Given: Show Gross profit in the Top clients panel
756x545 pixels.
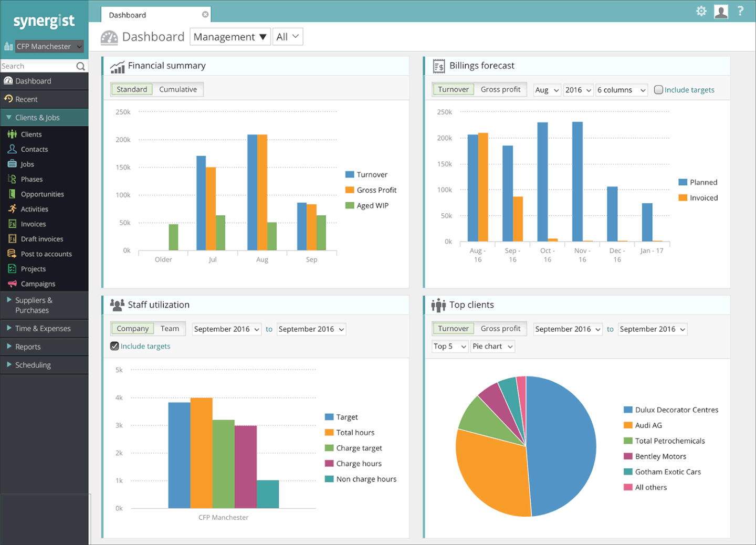Looking at the screenshot, I should pyautogui.click(x=500, y=328).
